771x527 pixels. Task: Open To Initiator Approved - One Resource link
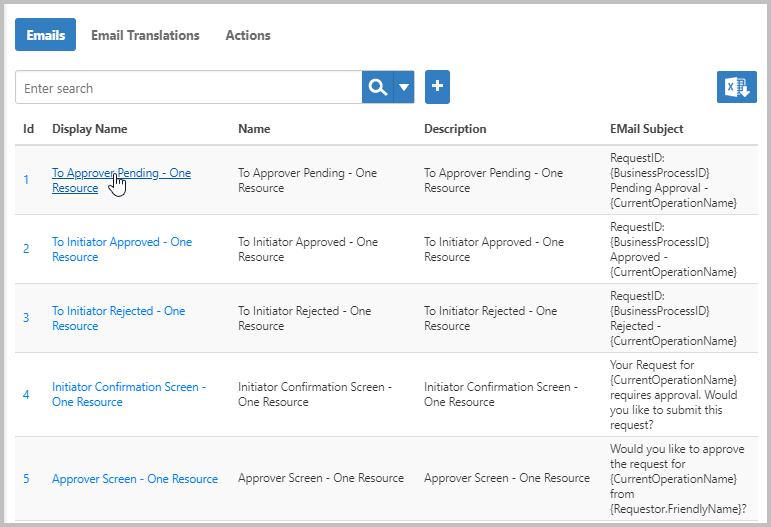[121, 242]
